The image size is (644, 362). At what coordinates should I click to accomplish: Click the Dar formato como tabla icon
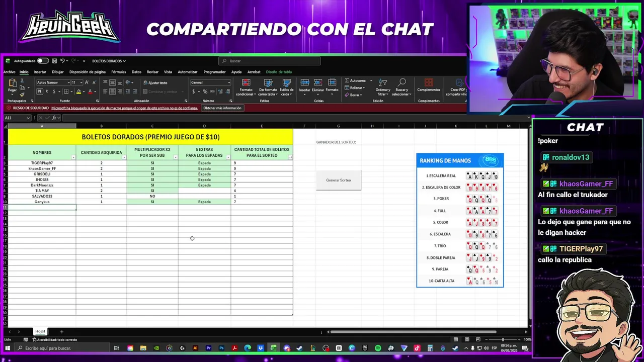tap(268, 86)
